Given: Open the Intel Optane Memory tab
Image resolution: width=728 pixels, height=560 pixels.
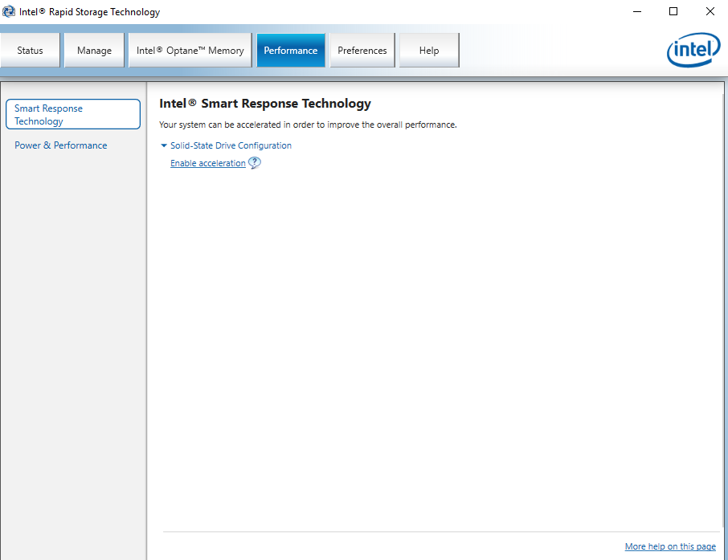Looking at the screenshot, I should tap(190, 50).
